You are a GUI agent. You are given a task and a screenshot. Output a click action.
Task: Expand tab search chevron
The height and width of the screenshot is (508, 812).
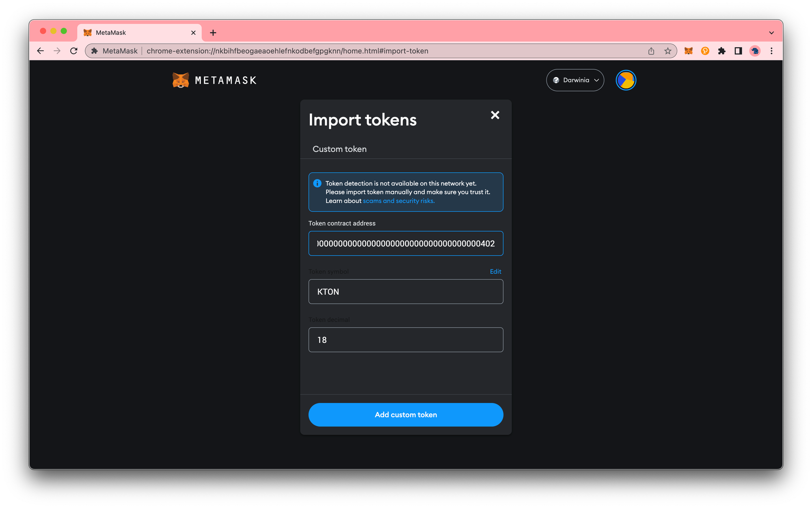[771, 33]
